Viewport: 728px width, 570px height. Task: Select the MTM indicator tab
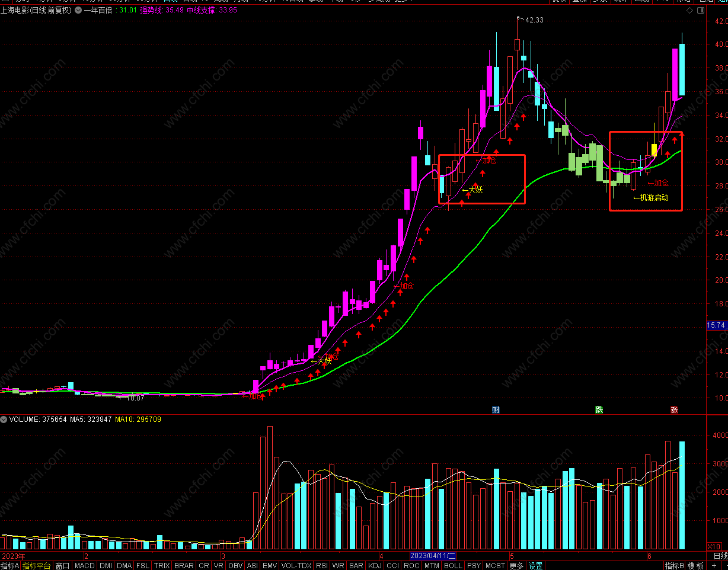point(432,566)
